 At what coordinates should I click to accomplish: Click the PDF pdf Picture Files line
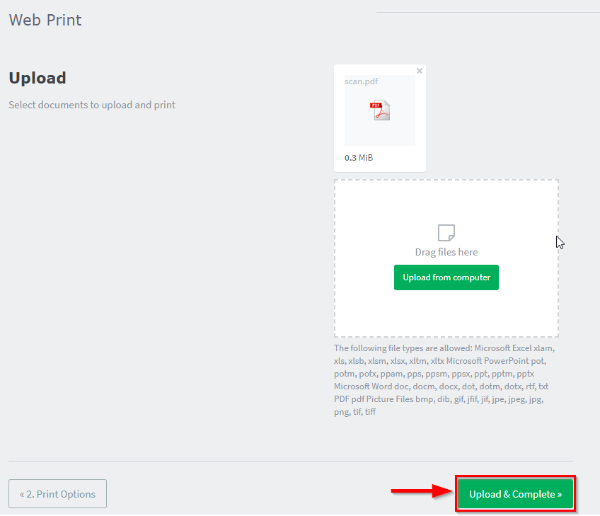(439, 399)
